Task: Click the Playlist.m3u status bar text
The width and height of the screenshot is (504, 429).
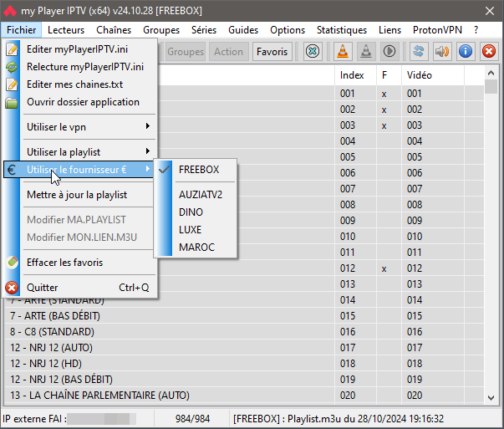Action: [339, 419]
